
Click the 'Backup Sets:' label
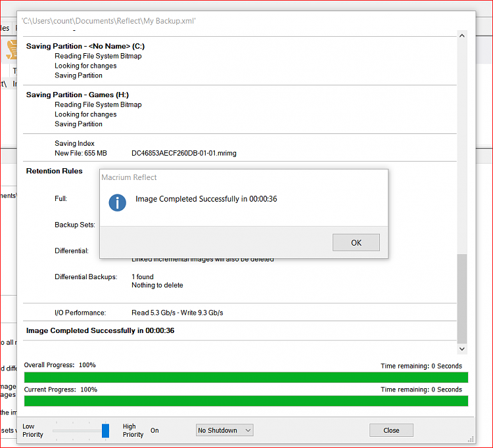[x=75, y=225]
